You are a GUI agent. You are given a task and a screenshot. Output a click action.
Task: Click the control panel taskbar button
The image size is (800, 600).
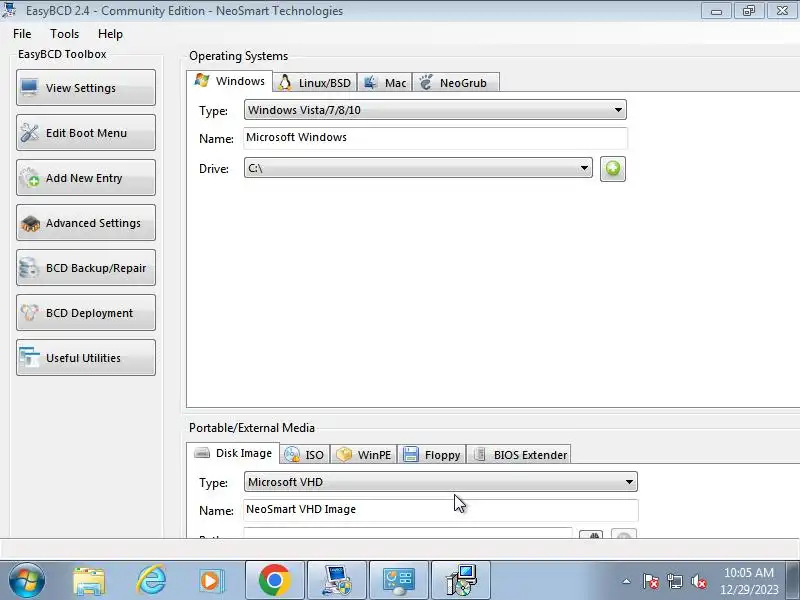(399, 581)
